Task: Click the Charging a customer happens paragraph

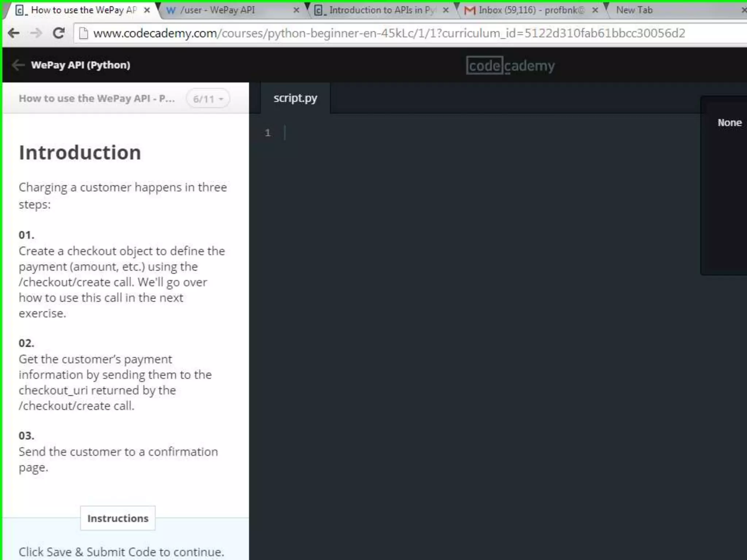Action: [x=123, y=195]
